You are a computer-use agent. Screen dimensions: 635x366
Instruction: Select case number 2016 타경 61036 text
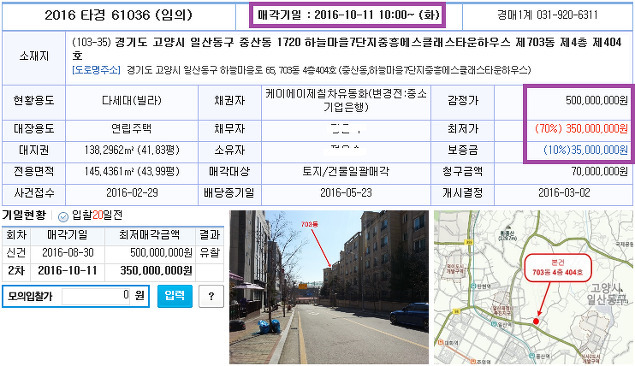click(x=118, y=15)
